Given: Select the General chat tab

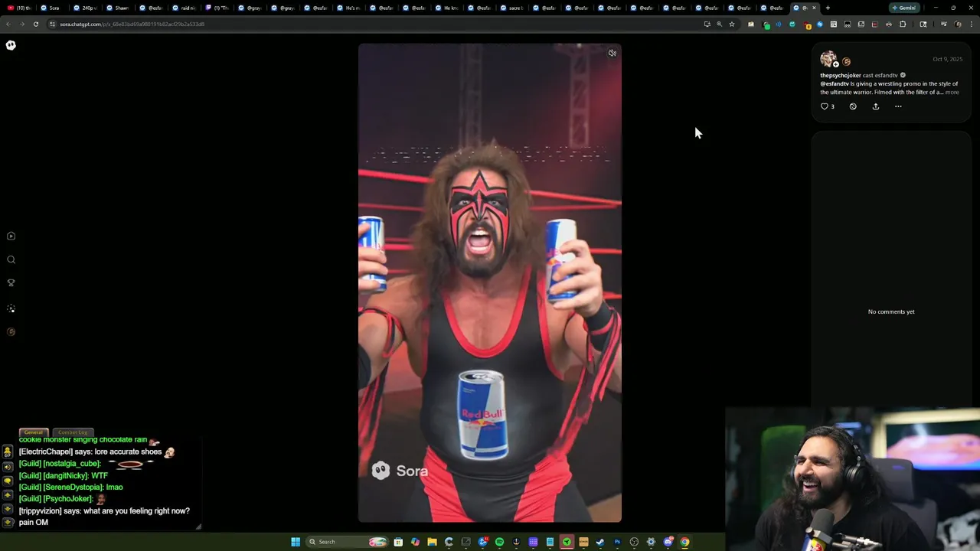Looking at the screenshot, I should tap(34, 432).
